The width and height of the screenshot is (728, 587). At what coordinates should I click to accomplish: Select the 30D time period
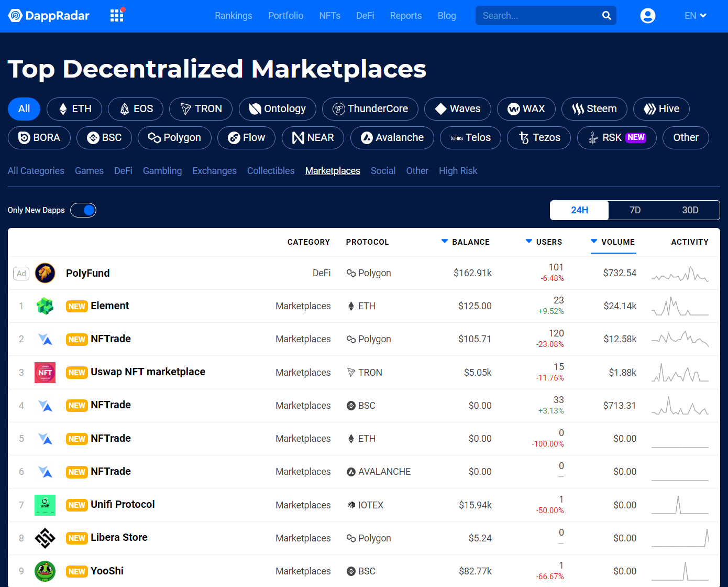690,210
